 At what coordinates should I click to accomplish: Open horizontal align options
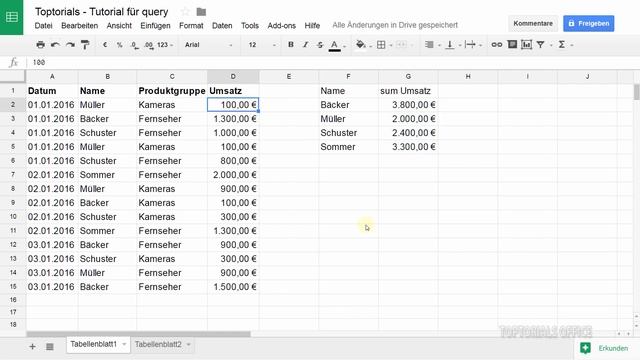pyautogui.click(x=429, y=44)
